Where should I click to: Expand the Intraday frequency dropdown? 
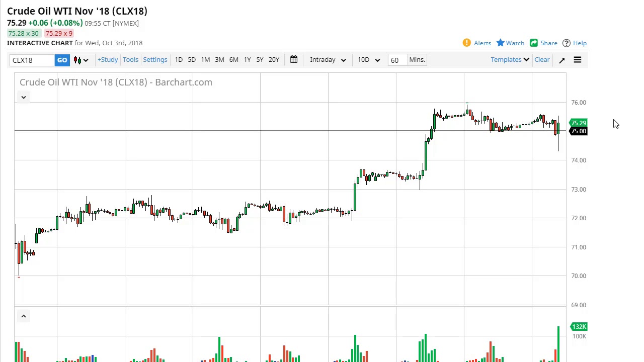coord(328,60)
